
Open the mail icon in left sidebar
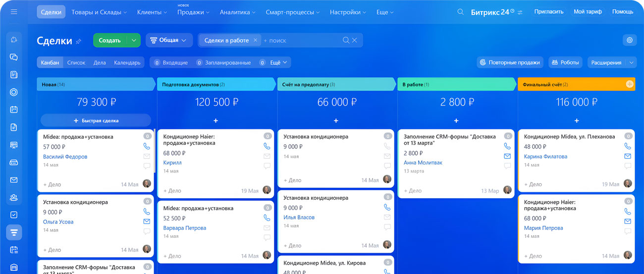pyautogui.click(x=14, y=180)
